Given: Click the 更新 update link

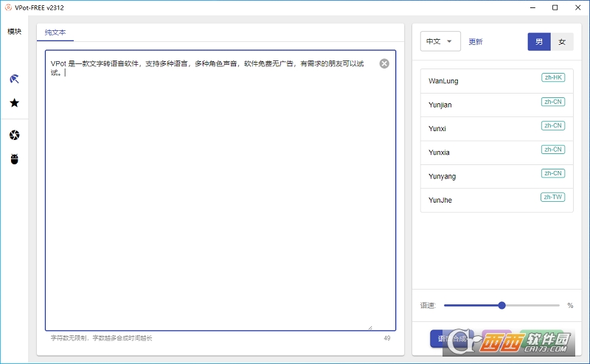Looking at the screenshot, I should point(476,42).
